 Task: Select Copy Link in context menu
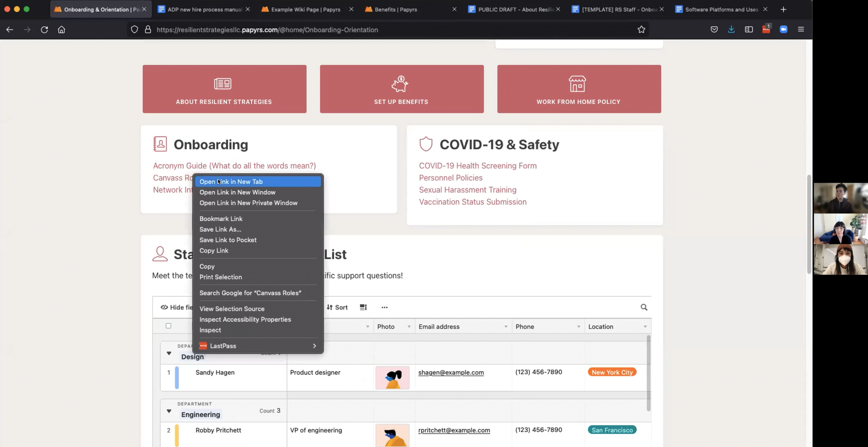[x=214, y=251]
